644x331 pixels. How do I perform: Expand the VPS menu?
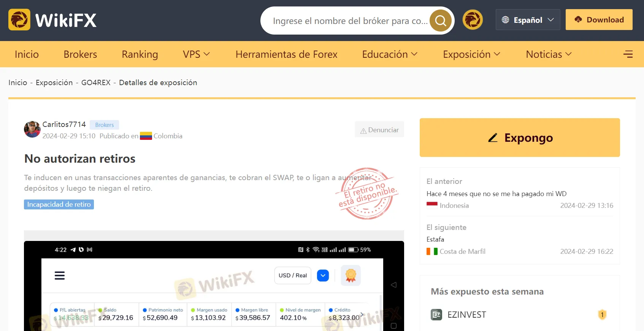tap(196, 54)
